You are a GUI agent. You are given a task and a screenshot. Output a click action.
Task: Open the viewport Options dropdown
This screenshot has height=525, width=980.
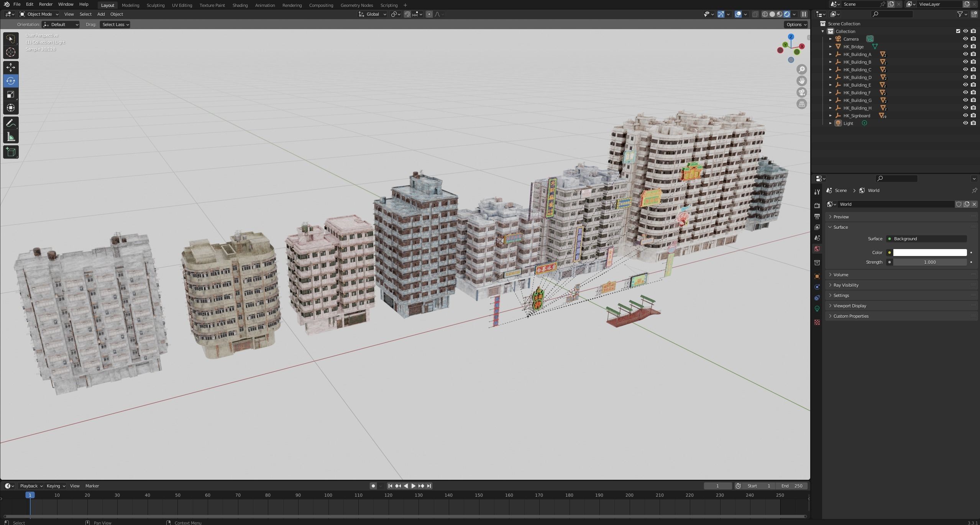point(796,25)
